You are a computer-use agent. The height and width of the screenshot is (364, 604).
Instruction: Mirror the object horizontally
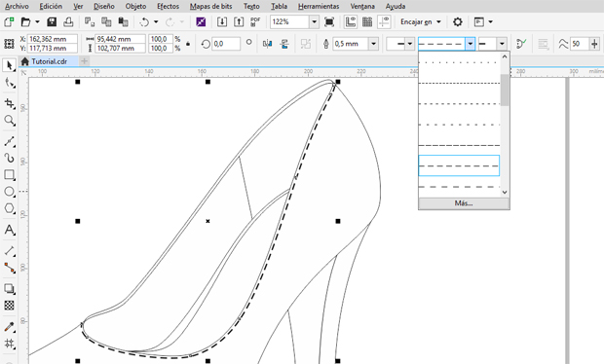click(x=267, y=44)
